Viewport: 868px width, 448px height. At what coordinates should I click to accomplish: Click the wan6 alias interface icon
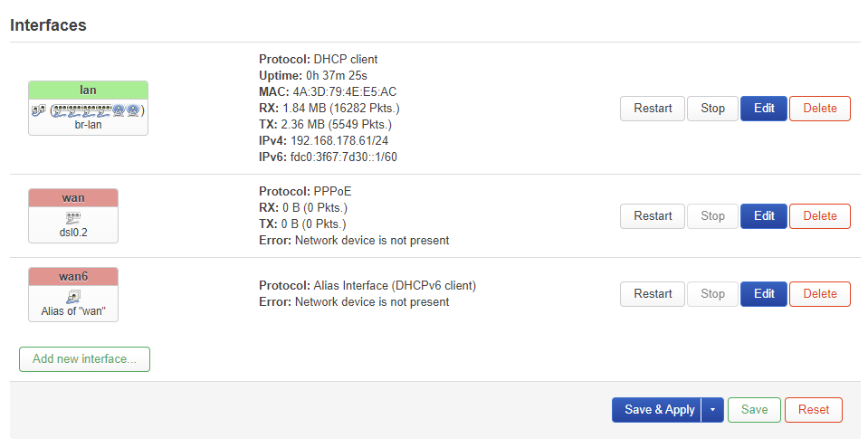73,297
